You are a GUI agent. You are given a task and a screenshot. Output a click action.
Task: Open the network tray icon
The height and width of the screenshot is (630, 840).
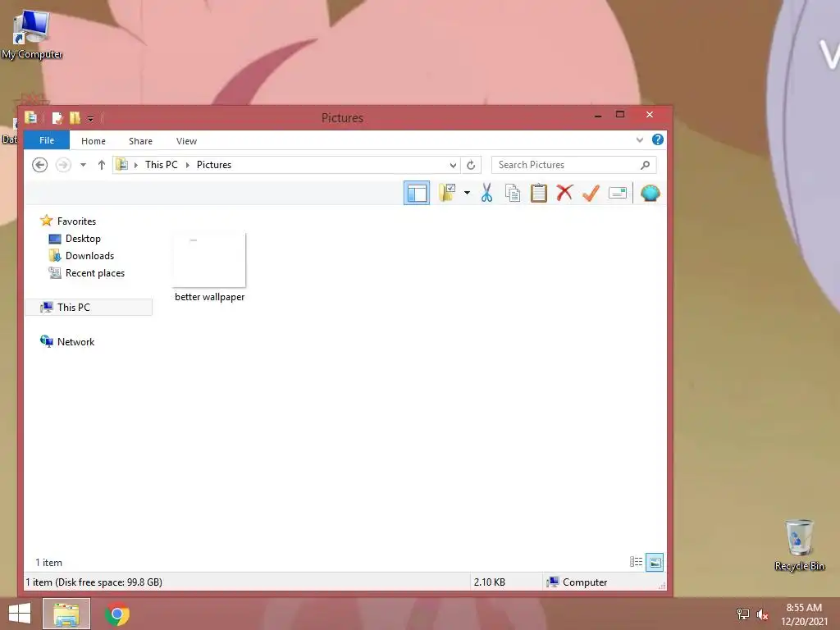[742, 614]
